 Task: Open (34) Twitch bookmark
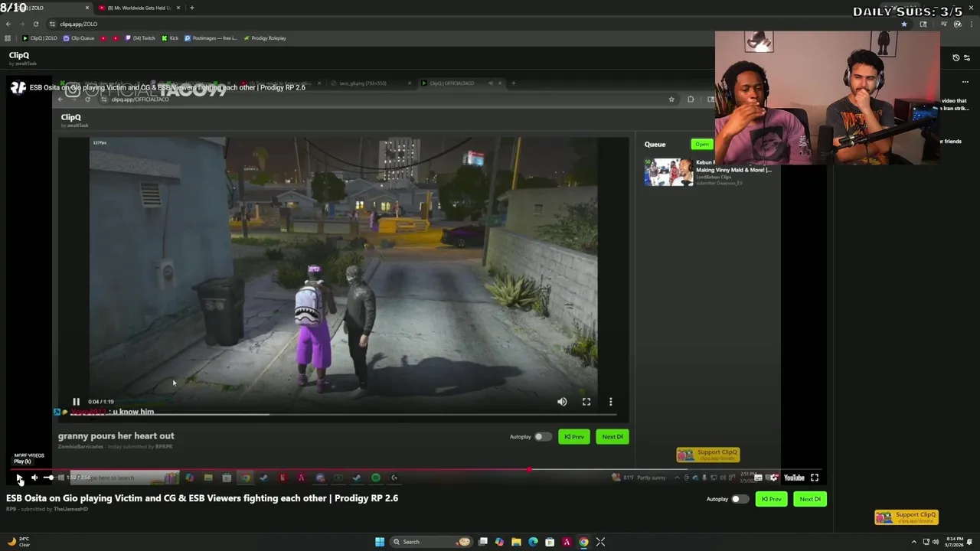pos(139,38)
